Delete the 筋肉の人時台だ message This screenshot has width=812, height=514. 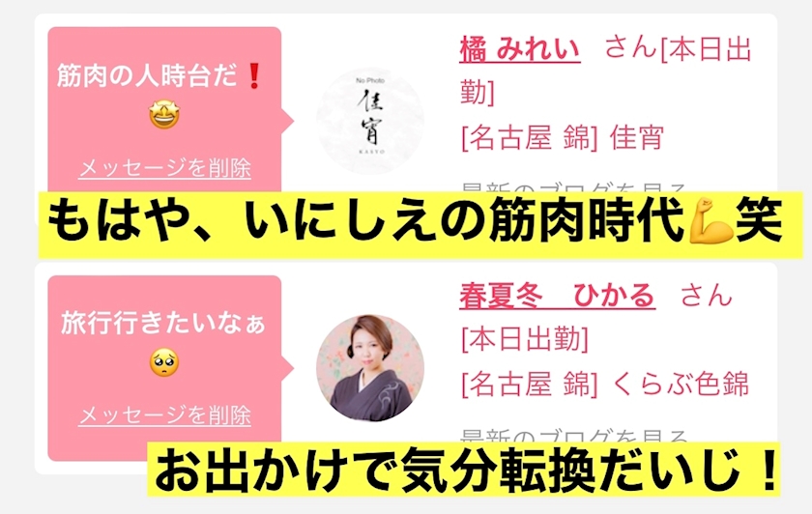click(x=164, y=168)
